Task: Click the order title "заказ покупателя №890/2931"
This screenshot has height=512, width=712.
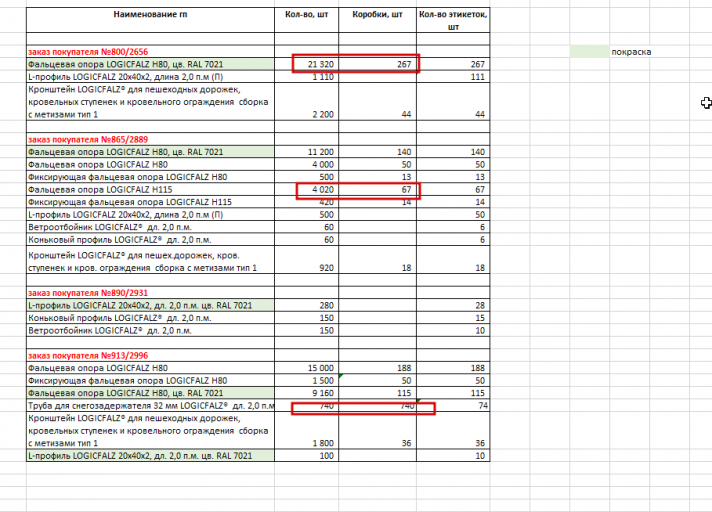Action: click(150, 293)
